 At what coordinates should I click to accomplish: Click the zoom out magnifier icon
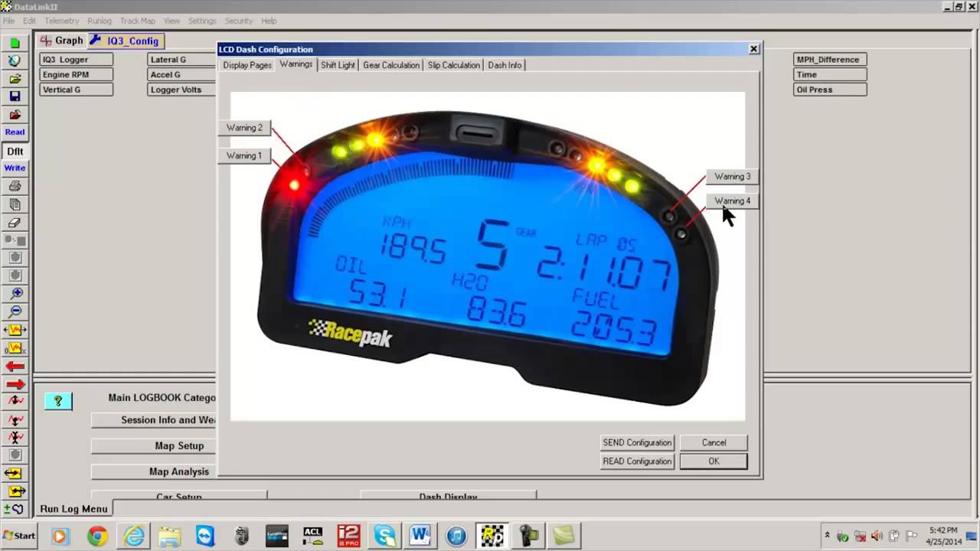tap(15, 311)
